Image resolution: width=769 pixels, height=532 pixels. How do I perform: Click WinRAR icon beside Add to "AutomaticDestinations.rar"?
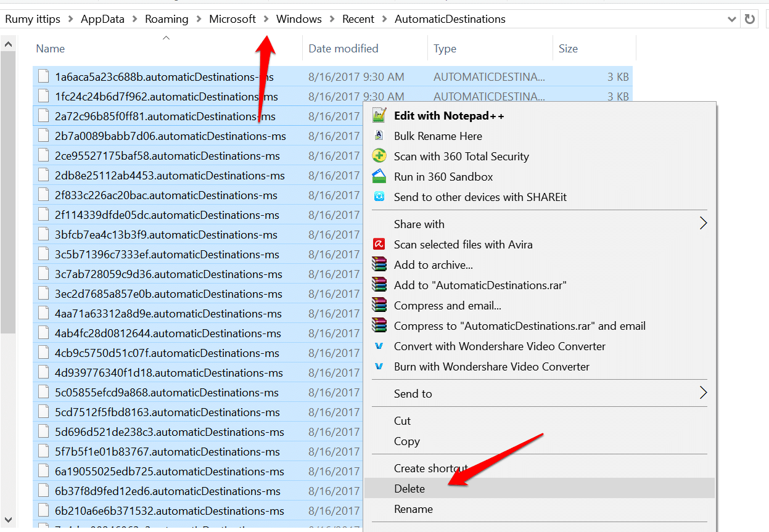pos(379,285)
